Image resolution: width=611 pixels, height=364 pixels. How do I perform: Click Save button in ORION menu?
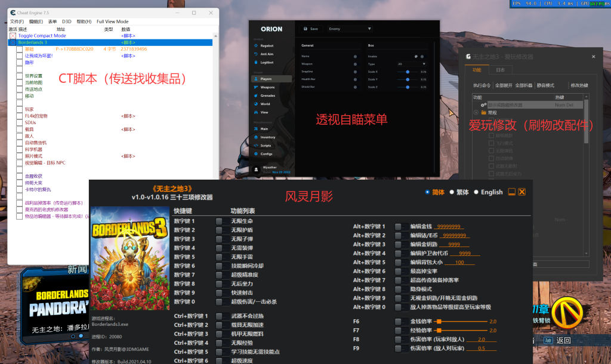coord(311,29)
